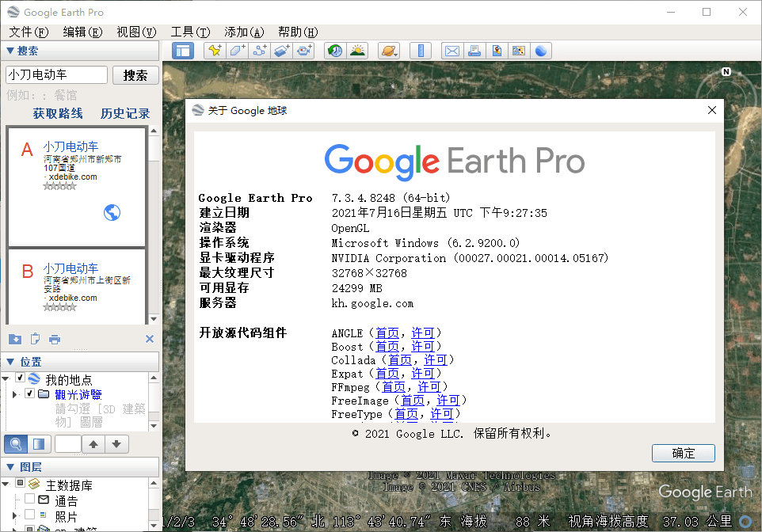Click the magnifier search places button
762x532 pixels.
point(16,443)
